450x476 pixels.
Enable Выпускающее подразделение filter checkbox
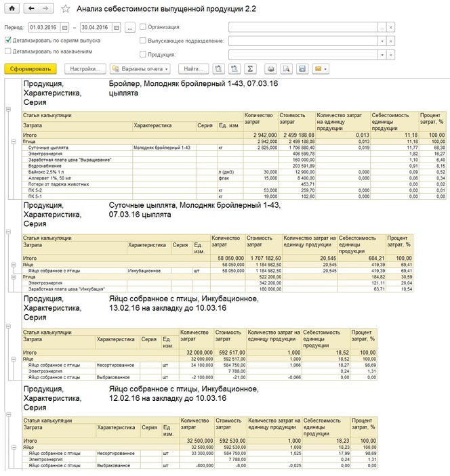(x=142, y=41)
